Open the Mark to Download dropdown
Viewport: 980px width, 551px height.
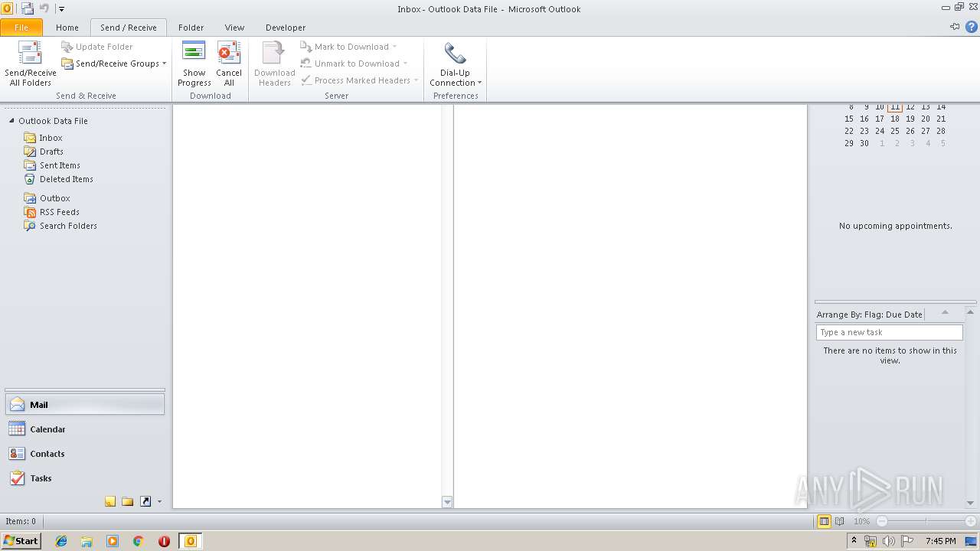348,47
